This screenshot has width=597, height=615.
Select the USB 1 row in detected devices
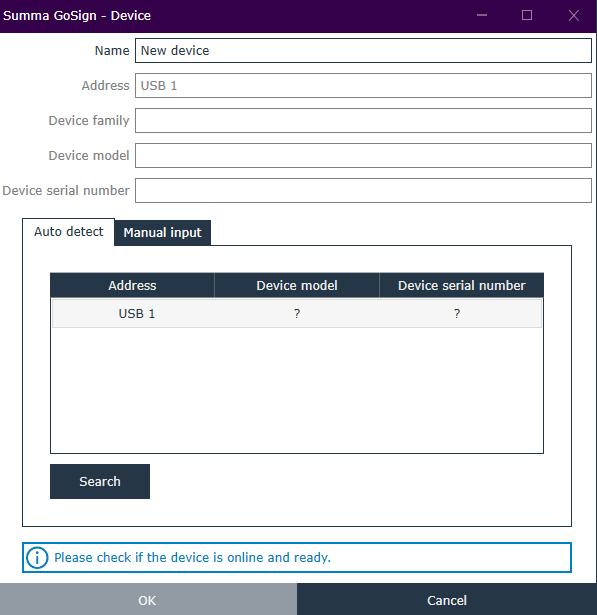click(x=297, y=313)
